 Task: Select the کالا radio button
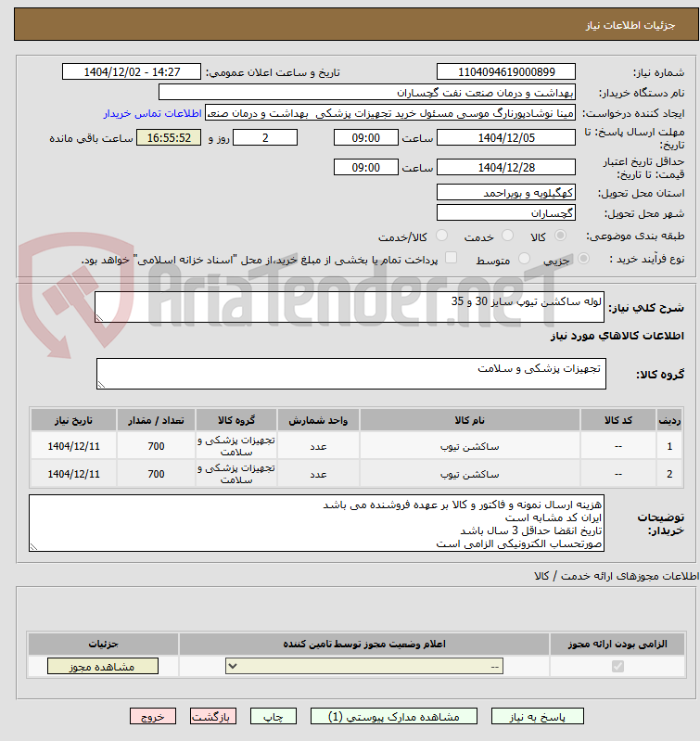point(560,236)
